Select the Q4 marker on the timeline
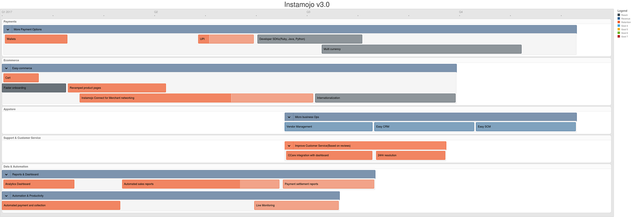Viewport: 644px width, 217px height. pos(461,12)
